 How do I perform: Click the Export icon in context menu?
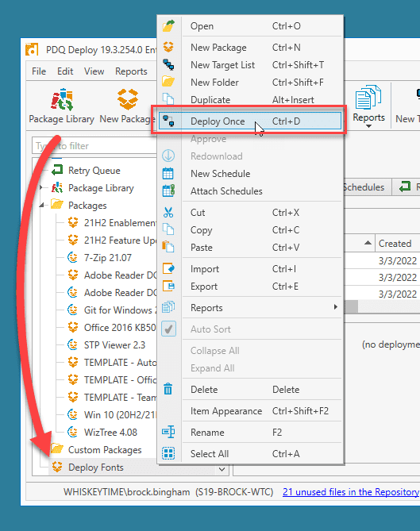click(168, 287)
